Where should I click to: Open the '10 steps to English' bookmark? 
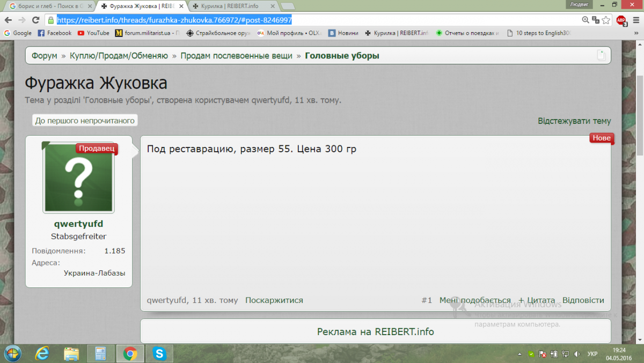[x=538, y=33]
